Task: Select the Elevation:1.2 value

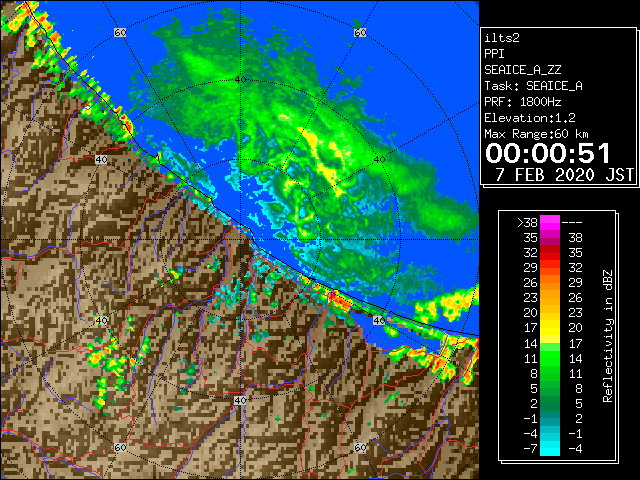Action: click(530, 118)
